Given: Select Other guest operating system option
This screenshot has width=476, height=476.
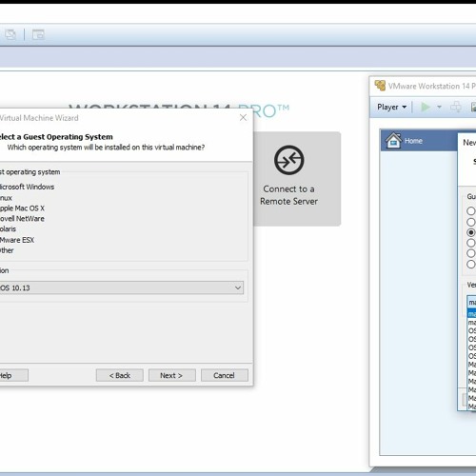Looking at the screenshot, I should coord(7,250).
